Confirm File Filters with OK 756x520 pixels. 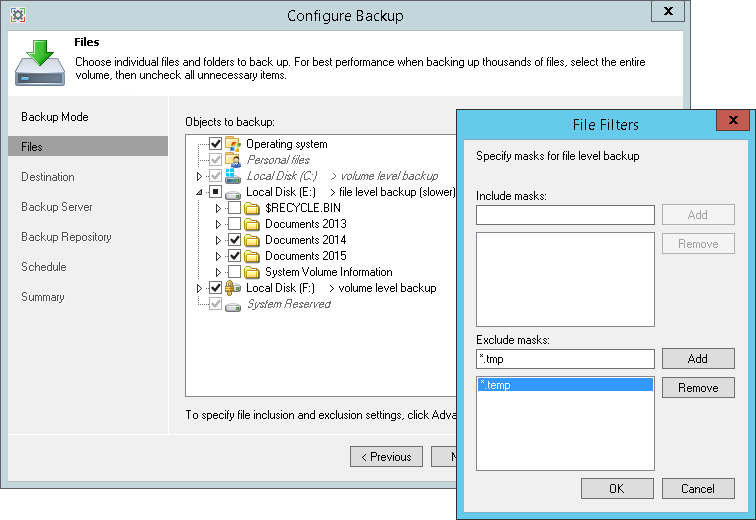point(617,489)
